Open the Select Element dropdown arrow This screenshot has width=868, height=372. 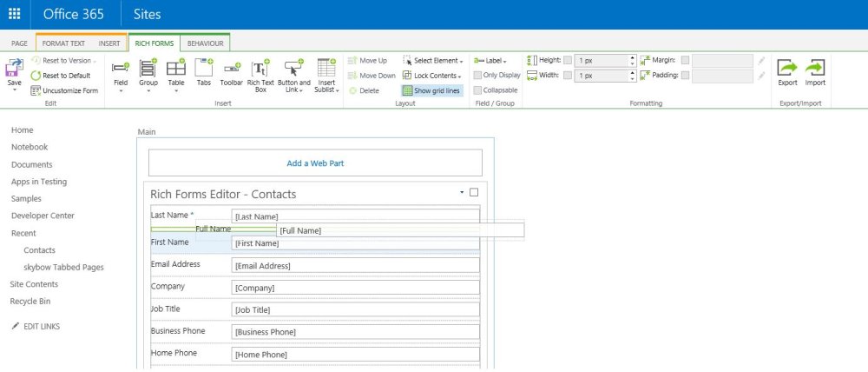462,62
